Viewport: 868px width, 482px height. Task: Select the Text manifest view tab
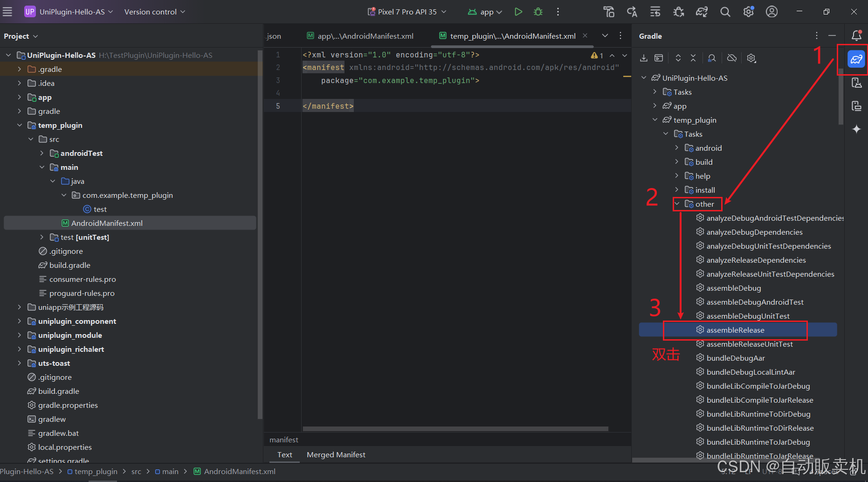[x=285, y=454]
